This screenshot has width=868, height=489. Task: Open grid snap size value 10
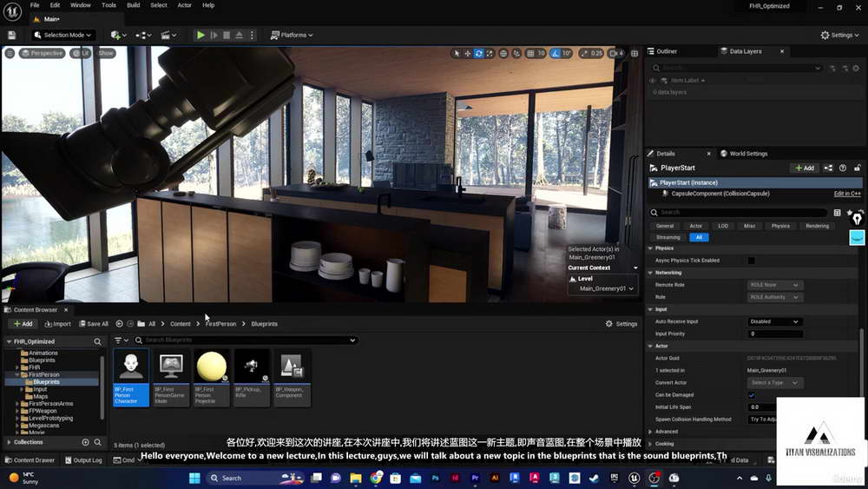tap(541, 53)
